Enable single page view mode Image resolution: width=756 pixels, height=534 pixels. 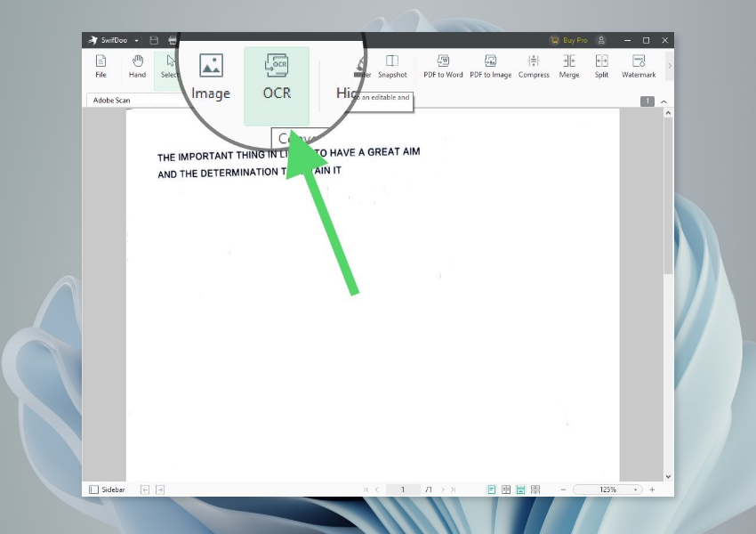[491, 489]
